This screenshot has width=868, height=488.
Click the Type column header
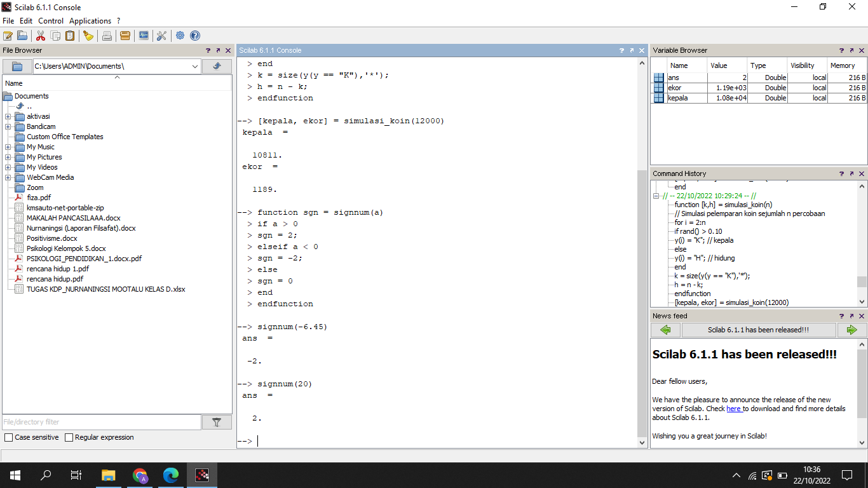[767, 65]
